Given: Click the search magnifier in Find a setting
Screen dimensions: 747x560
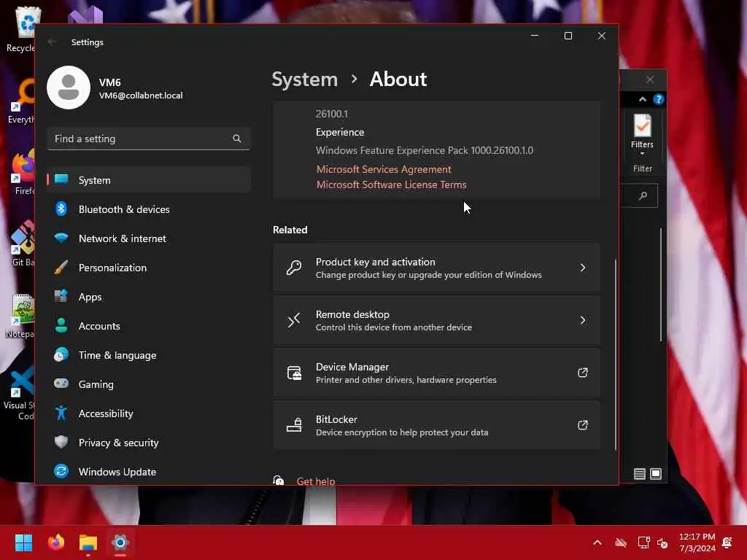Looking at the screenshot, I should click(237, 139).
